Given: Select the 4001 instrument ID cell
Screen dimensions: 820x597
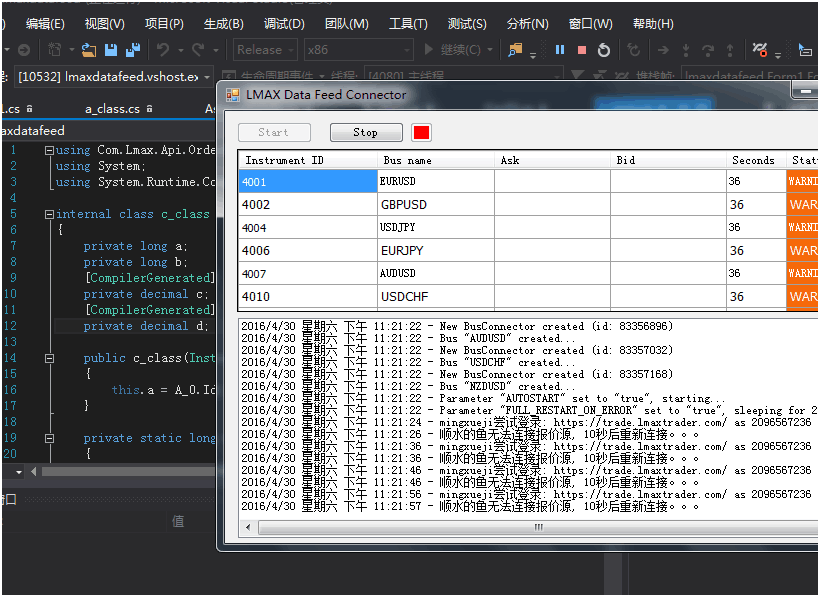Looking at the screenshot, I should point(308,181).
